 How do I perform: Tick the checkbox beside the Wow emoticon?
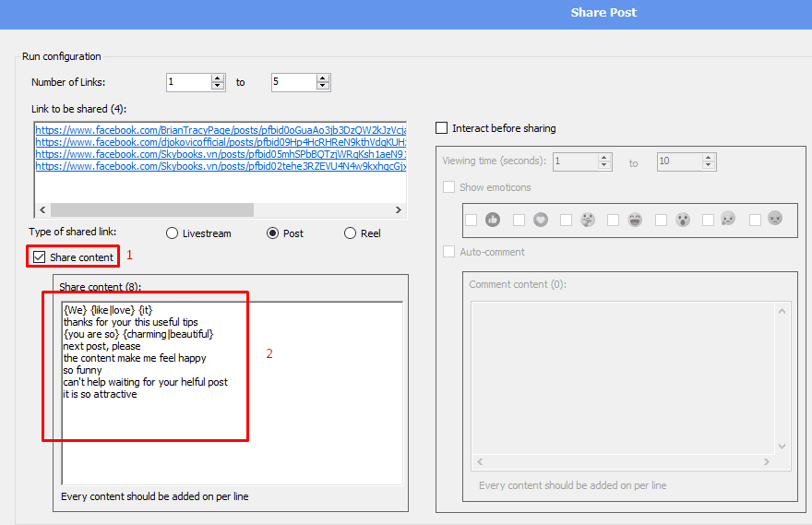click(x=661, y=220)
